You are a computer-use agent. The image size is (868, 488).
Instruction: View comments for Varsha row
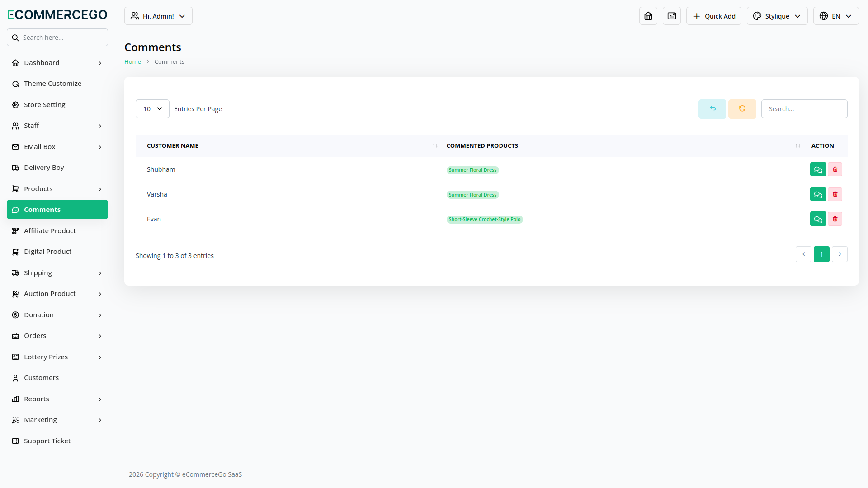818,194
